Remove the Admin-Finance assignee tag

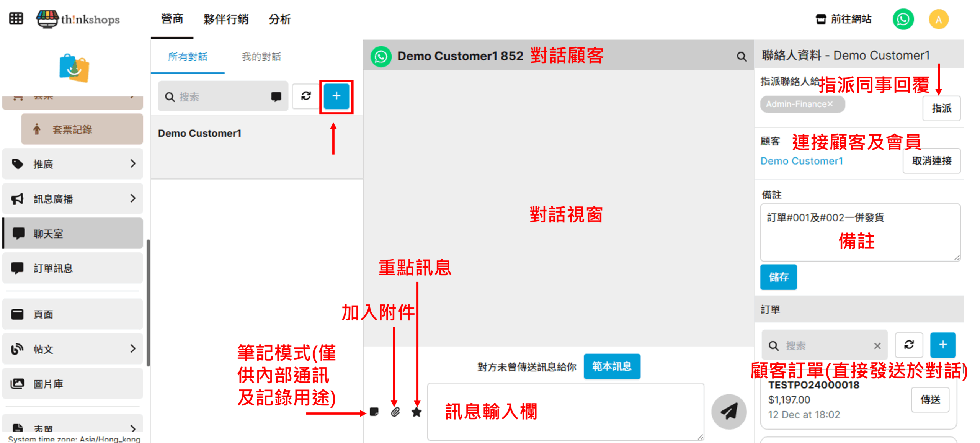click(830, 104)
